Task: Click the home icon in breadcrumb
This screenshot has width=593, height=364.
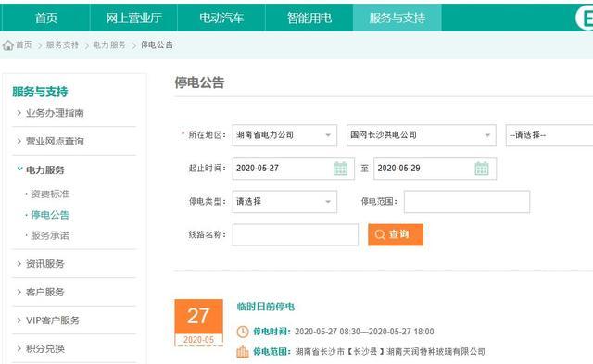Action: 8,45
